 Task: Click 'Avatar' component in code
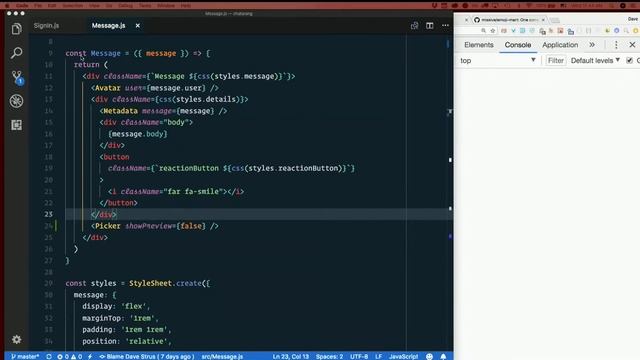point(108,88)
